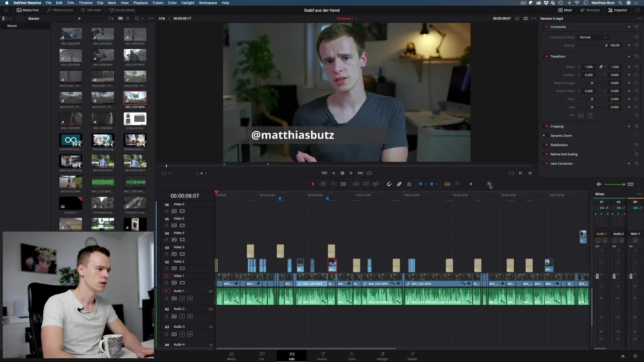Add a marker with the blue marker icon
Screen dimensions: 644x362
point(432,184)
